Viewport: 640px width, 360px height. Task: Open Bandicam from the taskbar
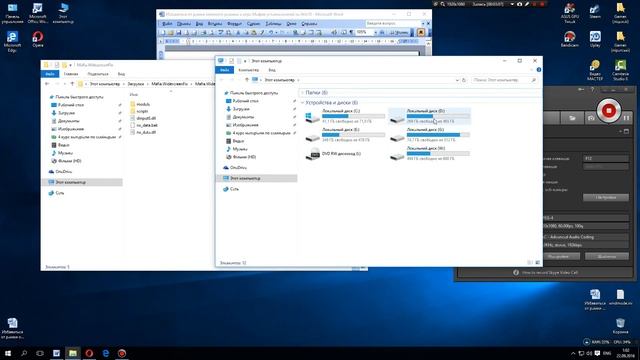coord(122,353)
